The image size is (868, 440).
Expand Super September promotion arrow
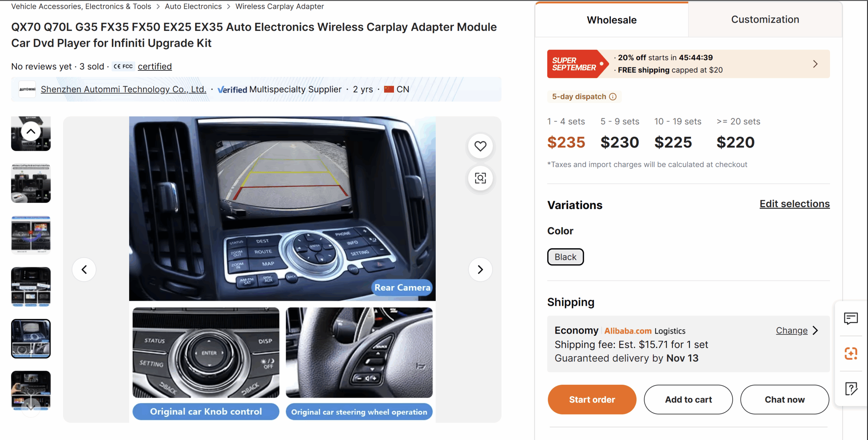[815, 64]
